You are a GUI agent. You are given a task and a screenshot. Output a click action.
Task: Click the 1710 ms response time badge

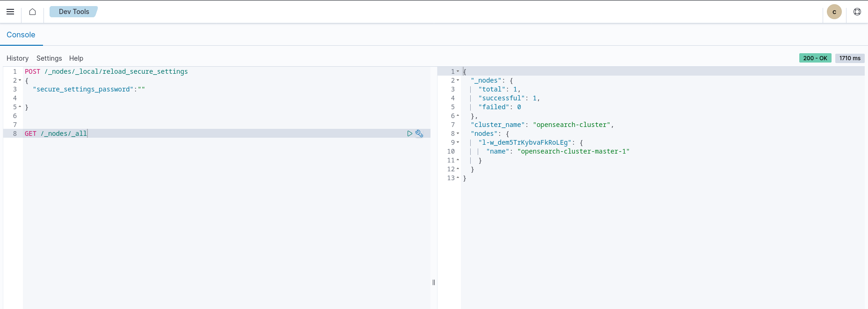point(849,58)
